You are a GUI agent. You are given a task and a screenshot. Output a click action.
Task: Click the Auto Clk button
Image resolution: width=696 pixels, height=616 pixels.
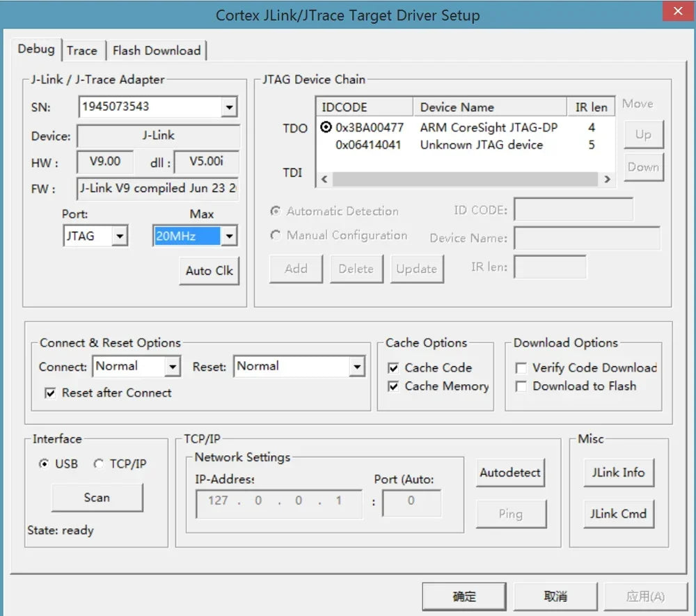click(209, 271)
